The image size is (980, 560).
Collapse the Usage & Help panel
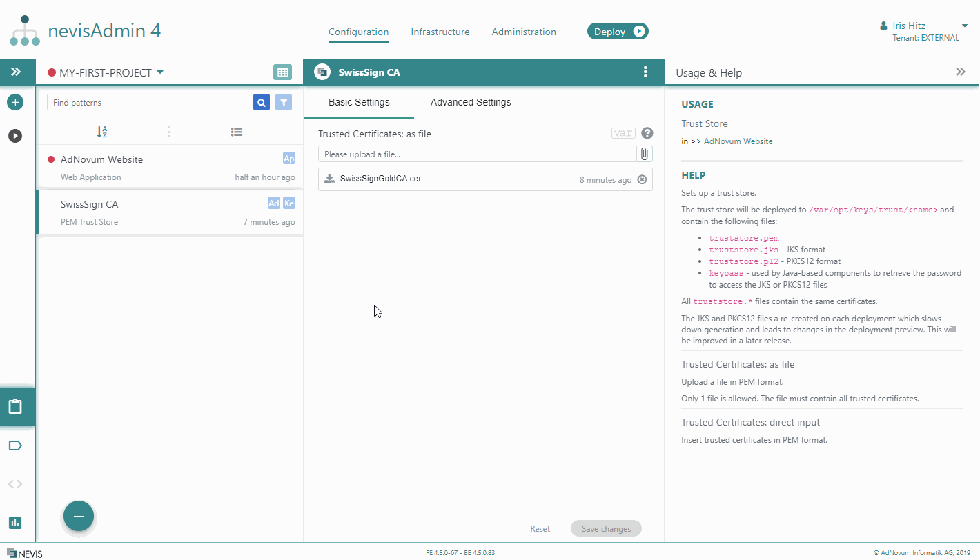[960, 72]
